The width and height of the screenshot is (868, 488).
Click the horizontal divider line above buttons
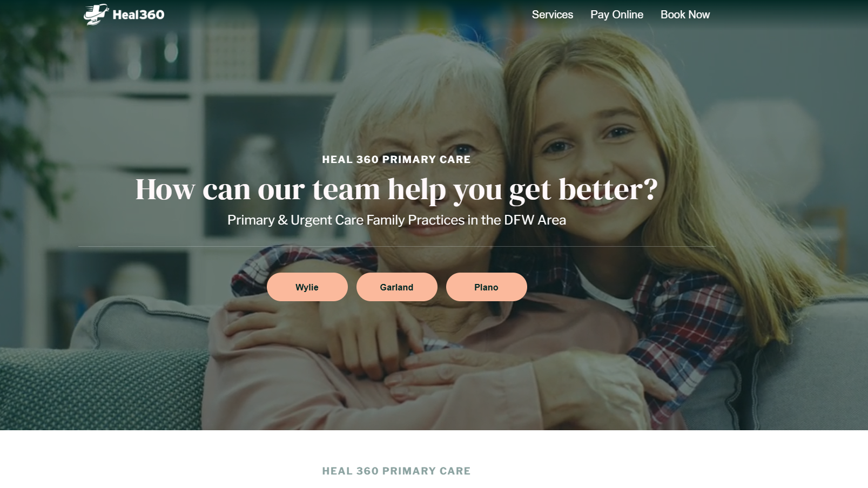point(396,247)
